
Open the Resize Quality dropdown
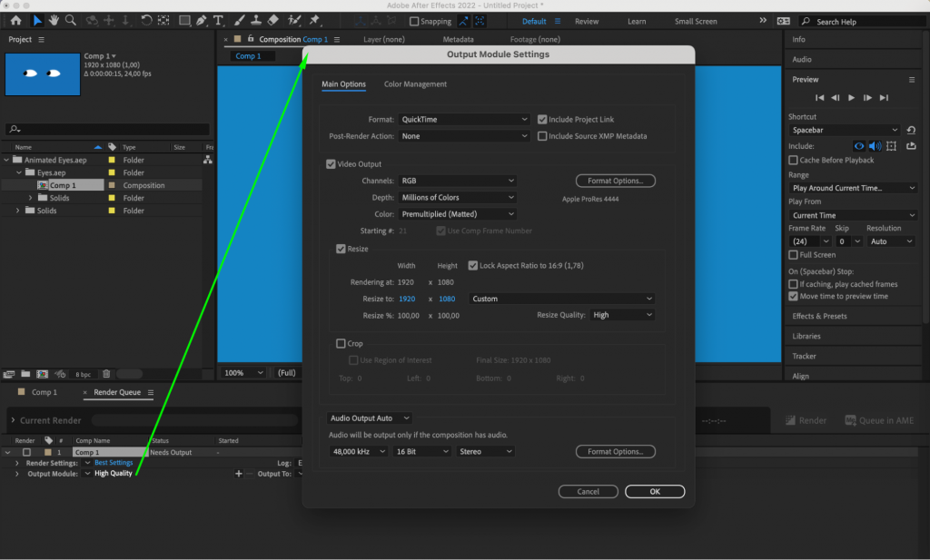point(622,314)
